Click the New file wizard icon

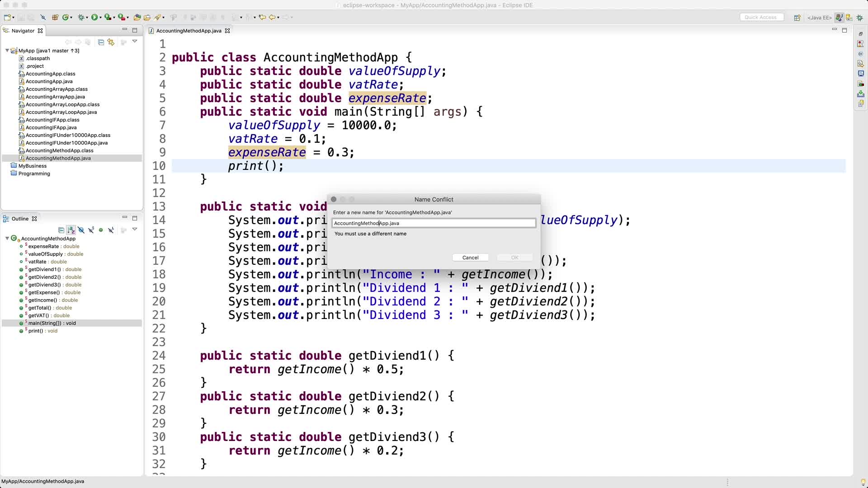[x=7, y=18]
